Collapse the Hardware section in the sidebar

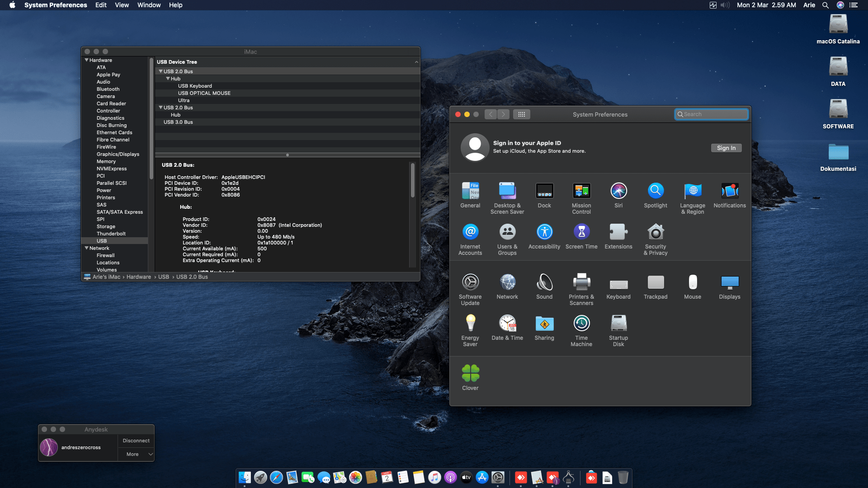87,60
